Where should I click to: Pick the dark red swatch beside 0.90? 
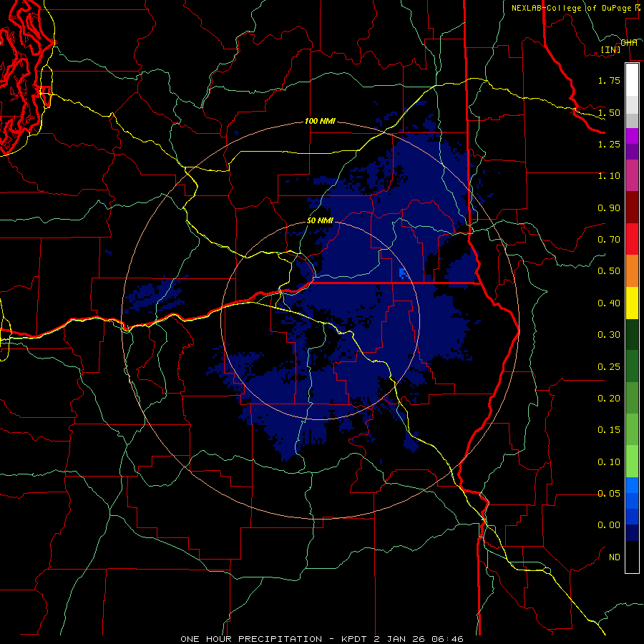pyautogui.click(x=632, y=208)
